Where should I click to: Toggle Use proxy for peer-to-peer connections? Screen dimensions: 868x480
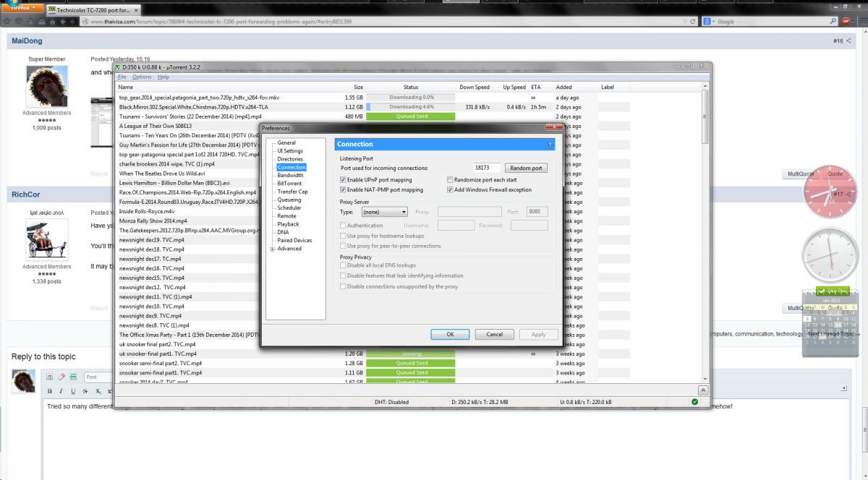tap(343, 246)
